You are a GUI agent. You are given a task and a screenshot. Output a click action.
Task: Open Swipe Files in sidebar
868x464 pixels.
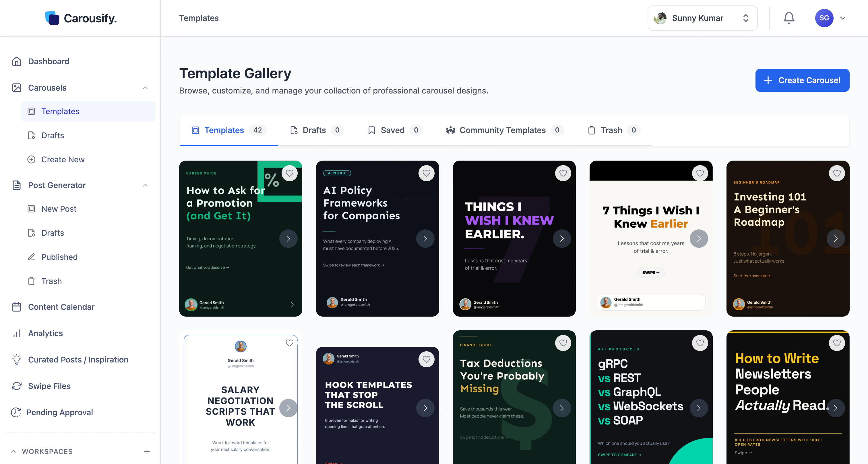(49, 386)
